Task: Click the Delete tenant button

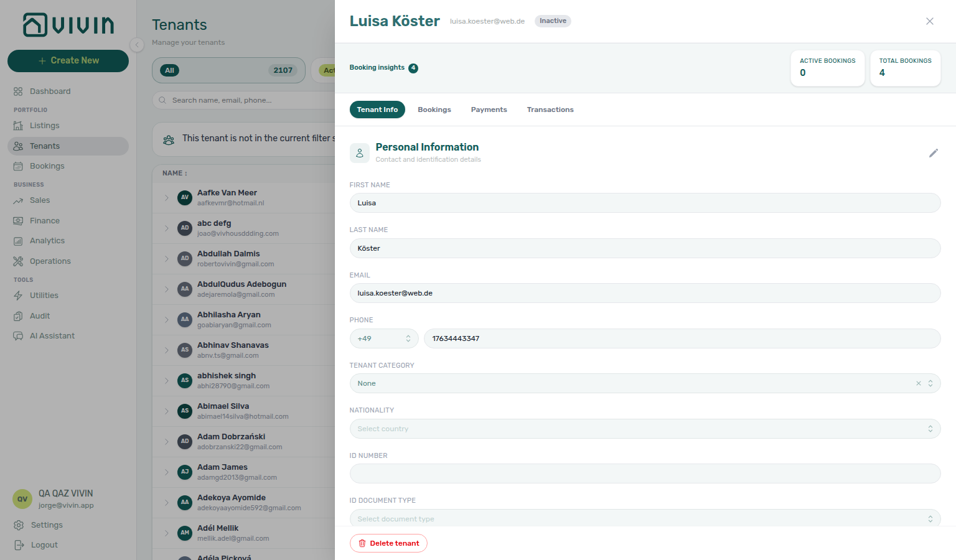Action: pos(388,543)
